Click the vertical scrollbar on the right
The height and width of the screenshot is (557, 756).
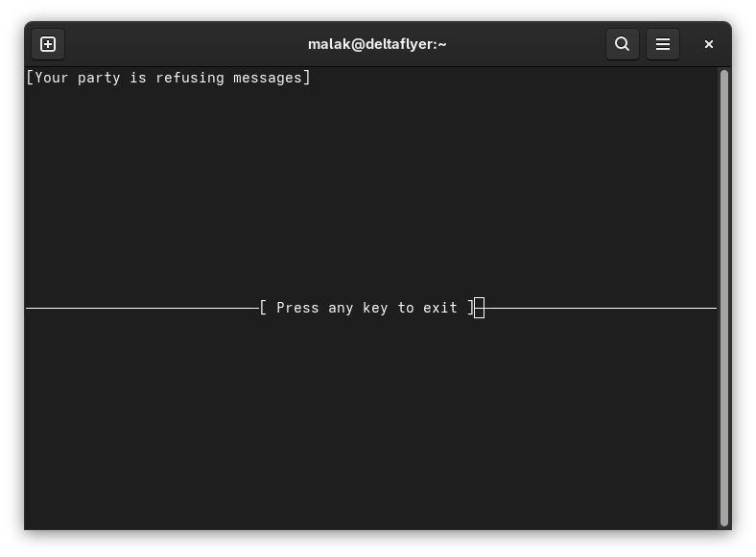point(723,297)
